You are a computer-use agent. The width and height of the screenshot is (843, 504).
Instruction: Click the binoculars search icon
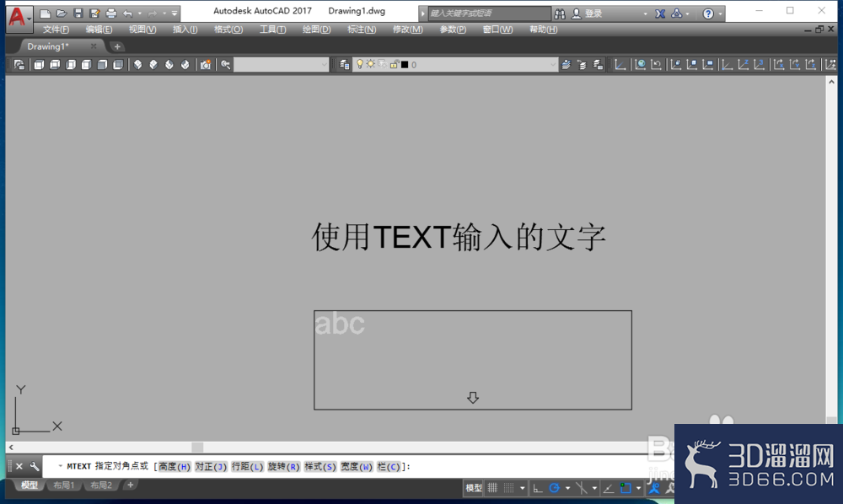(x=560, y=13)
